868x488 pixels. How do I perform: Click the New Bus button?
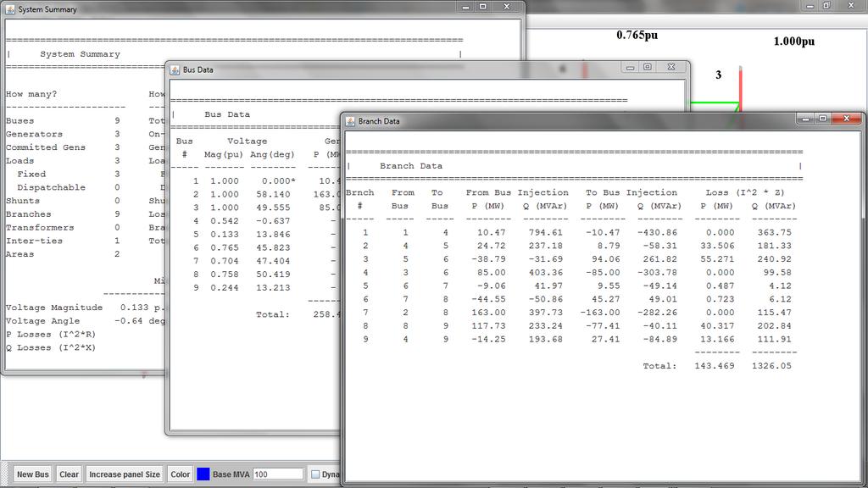pyautogui.click(x=33, y=474)
